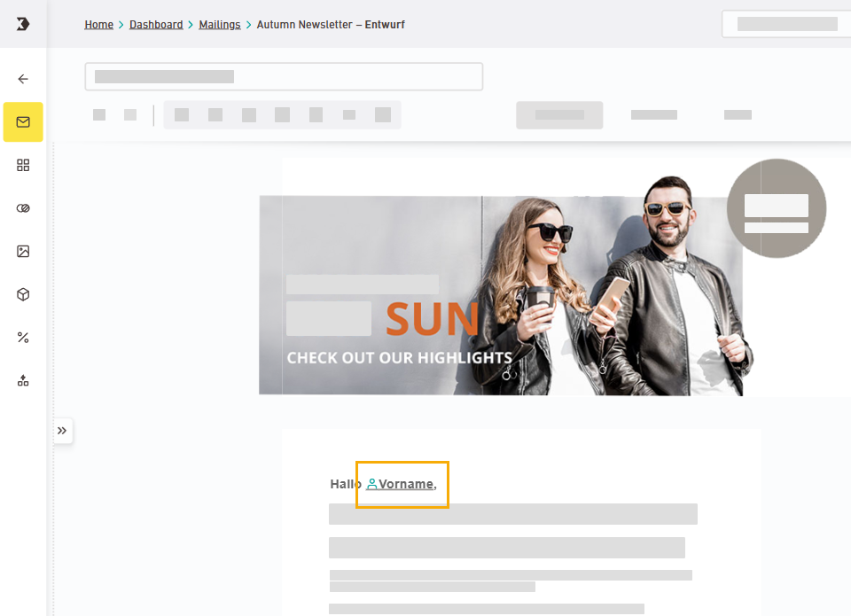
Task: Focus the wide input field below breadcrumb
Action: (x=284, y=77)
